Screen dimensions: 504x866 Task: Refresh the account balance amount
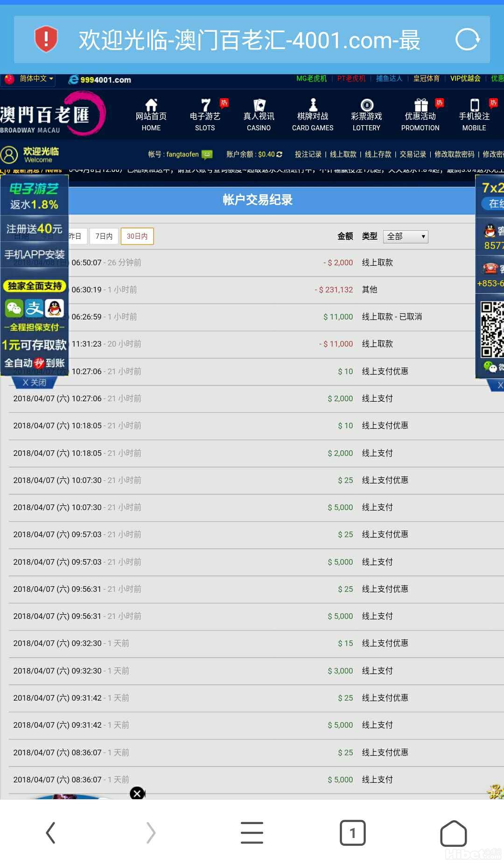pos(280,155)
